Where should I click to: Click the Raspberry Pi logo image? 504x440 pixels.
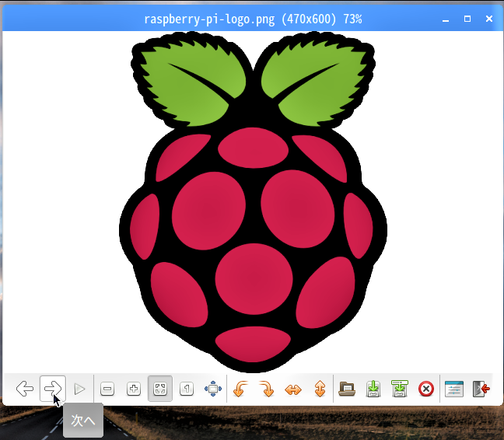253,202
